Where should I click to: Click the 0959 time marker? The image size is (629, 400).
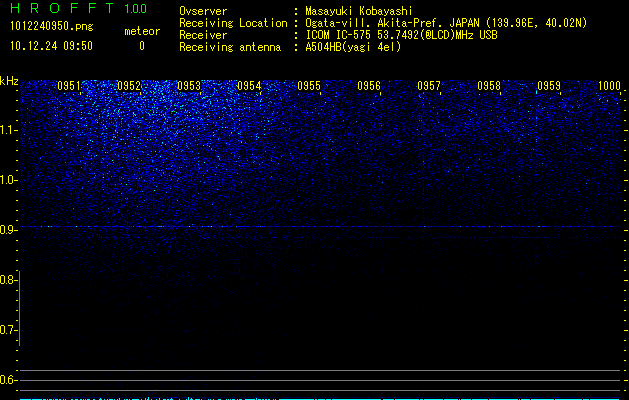tap(549, 86)
